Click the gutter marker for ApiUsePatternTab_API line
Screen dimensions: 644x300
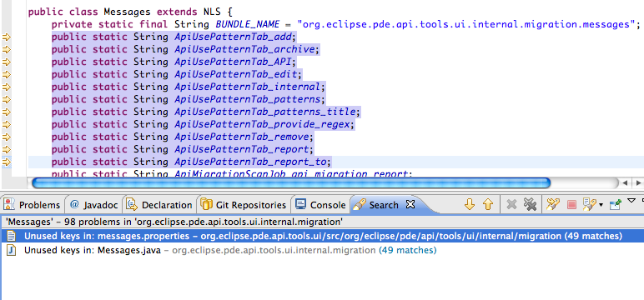click(7, 62)
